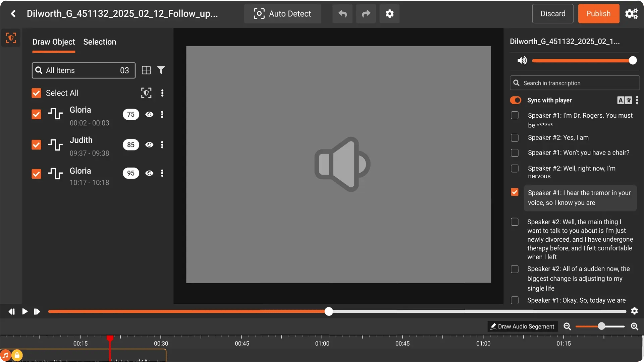644x362 pixels.
Task: Check "Won't you have a chair?" line
Action: [x=515, y=153]
